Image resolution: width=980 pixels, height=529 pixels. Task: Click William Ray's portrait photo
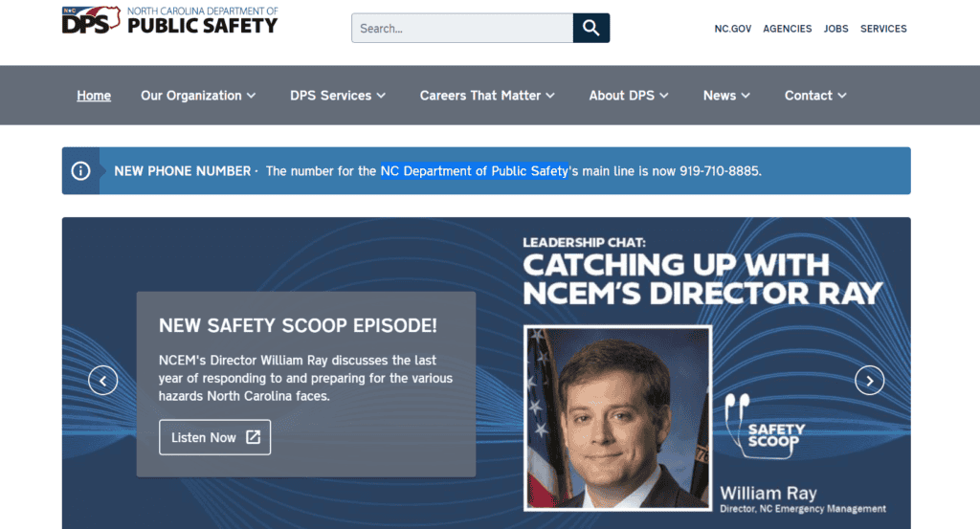pyautogui.click(x=617, y=416)
